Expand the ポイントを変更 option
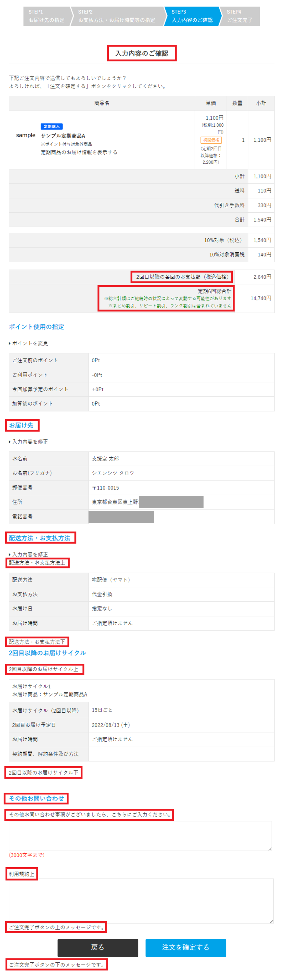Screen dimensions: 286x980 (x=30, y=343)
